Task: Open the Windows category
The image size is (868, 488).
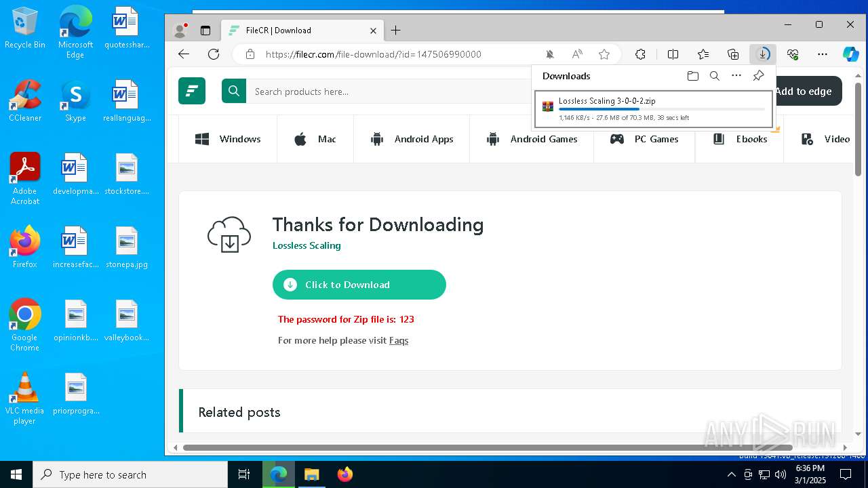Action: 228,139
